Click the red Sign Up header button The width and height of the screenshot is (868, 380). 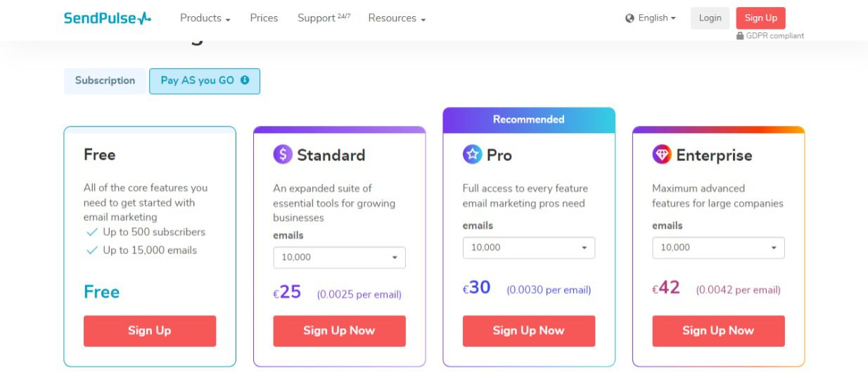point(761,18)
